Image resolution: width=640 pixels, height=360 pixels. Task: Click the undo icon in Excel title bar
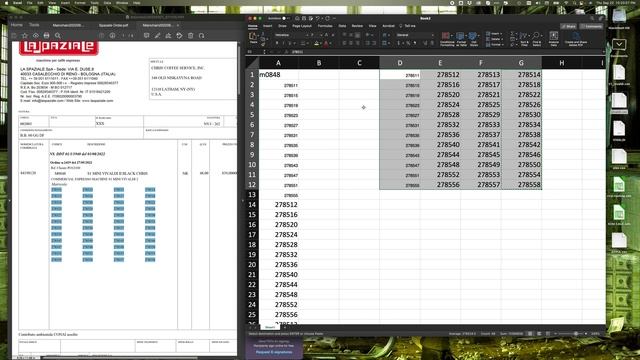(x=318, y=18)
